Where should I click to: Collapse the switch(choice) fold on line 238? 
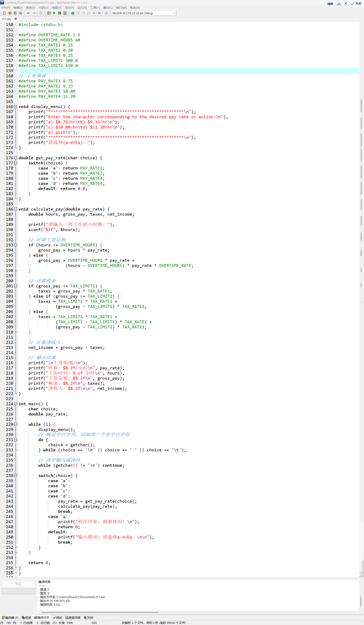pyautogui.click(x=16, y=476)
